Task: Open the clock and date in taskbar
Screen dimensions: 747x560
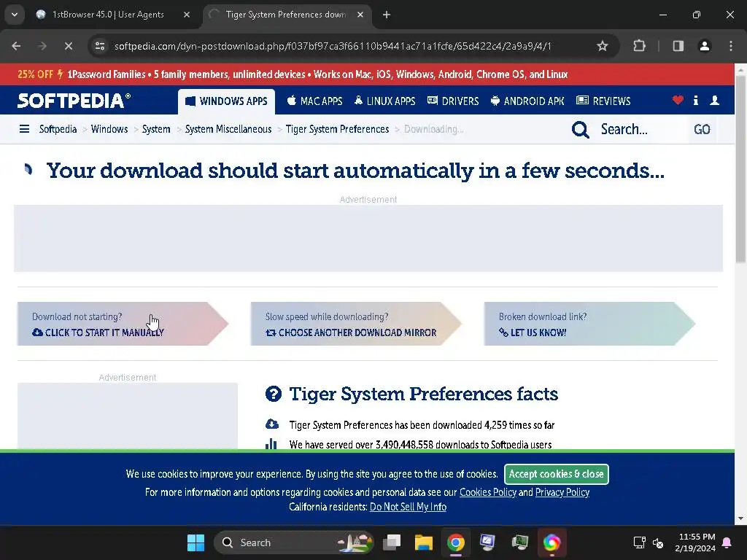Action: pyautogui.click(x=695, y=542)
